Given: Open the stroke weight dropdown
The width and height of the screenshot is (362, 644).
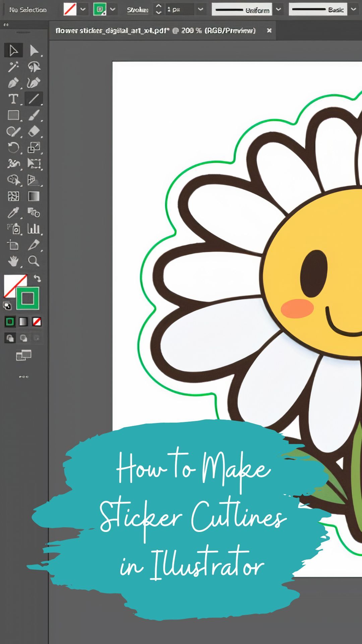Looking at the screenshot, I should click(x=200, y=9).
